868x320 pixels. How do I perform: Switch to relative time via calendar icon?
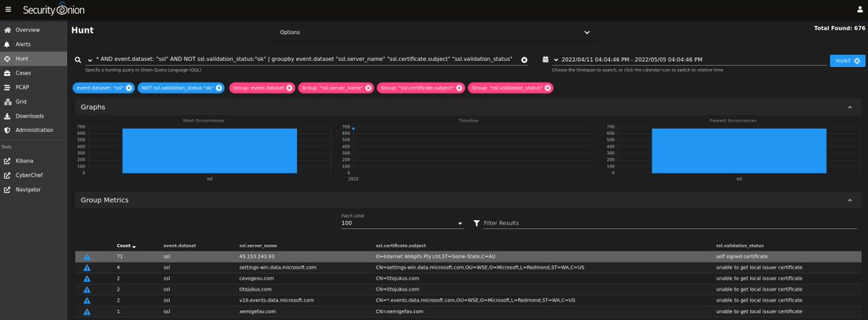(x=545, y=60)
